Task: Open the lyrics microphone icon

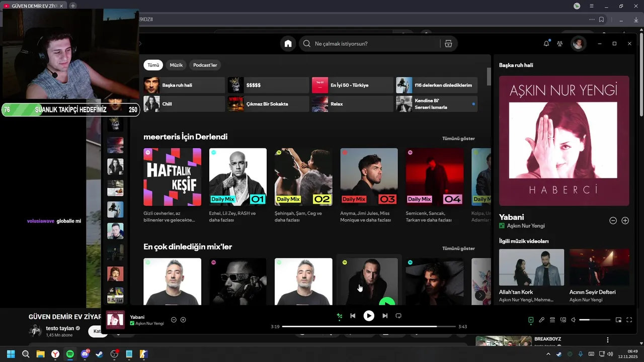Action: [542, 320]
